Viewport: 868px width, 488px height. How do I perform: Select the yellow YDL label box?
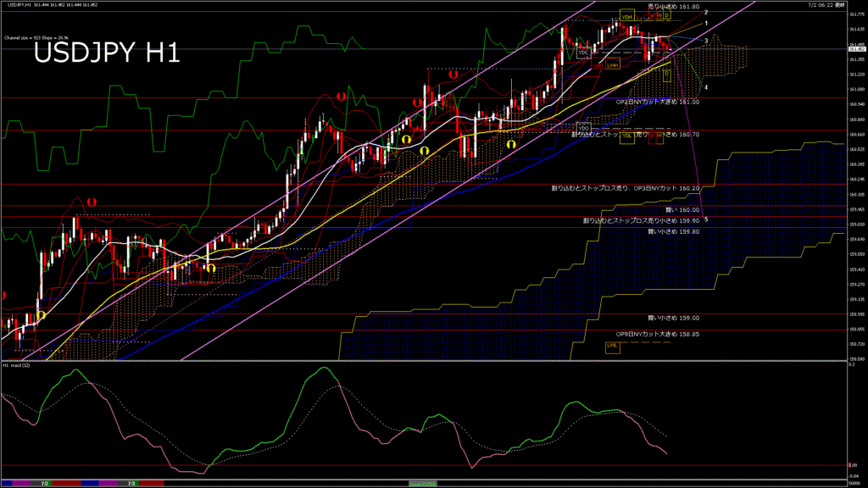tap(627, 136)
